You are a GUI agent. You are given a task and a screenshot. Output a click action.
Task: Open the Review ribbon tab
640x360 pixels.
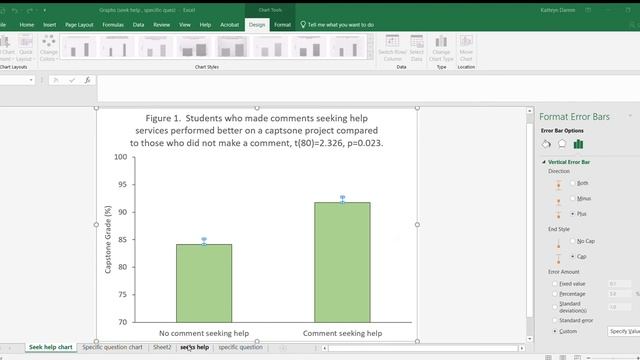pos(162,25)
